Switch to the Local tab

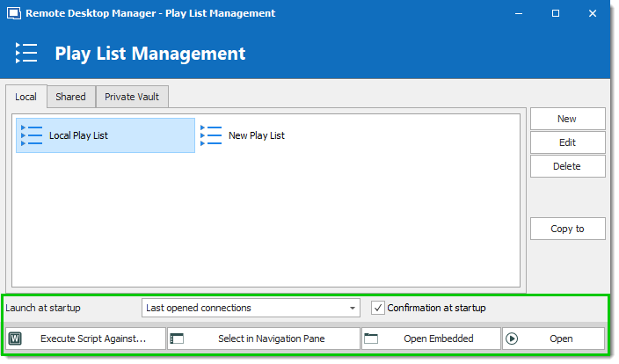click(x=26, y=97)
